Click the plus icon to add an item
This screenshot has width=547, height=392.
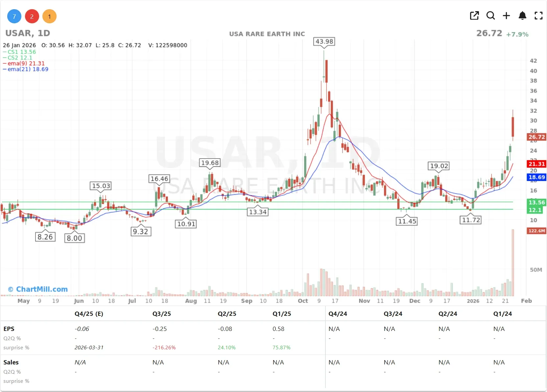(506, 15)
